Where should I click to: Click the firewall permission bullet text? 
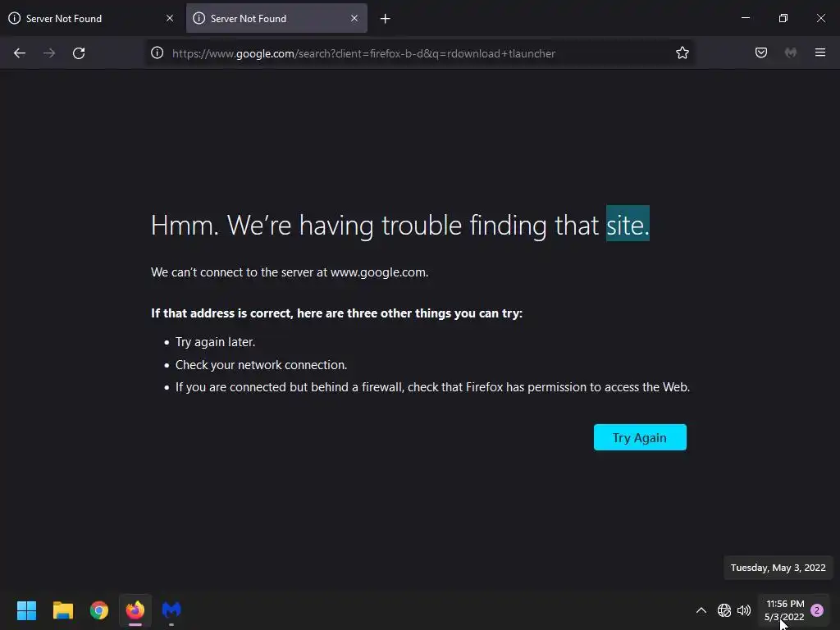pos(432,387)
